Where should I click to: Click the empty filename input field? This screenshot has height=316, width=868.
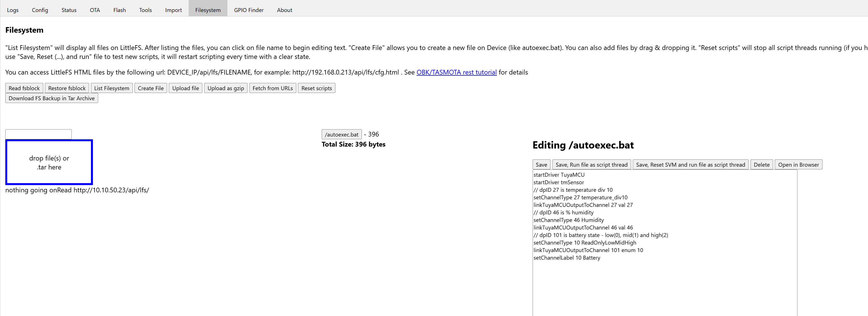pos(39,134)
